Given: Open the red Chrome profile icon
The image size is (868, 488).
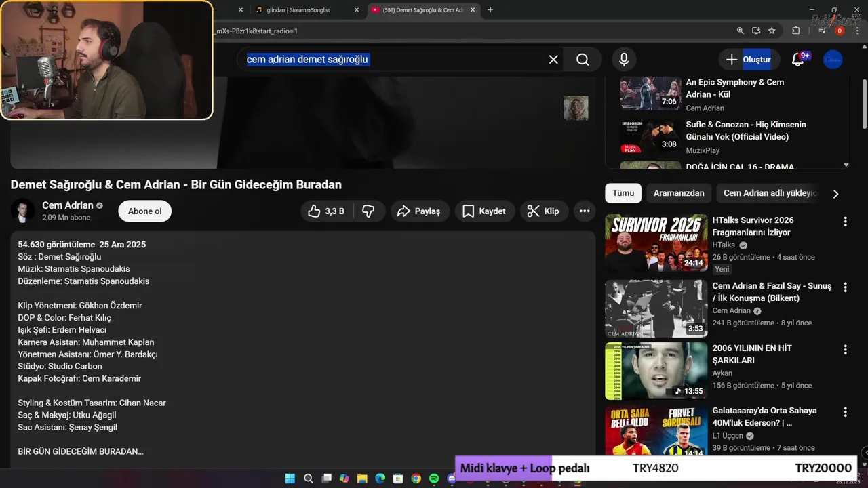Looking at the screenshot, I should (840, 30).
